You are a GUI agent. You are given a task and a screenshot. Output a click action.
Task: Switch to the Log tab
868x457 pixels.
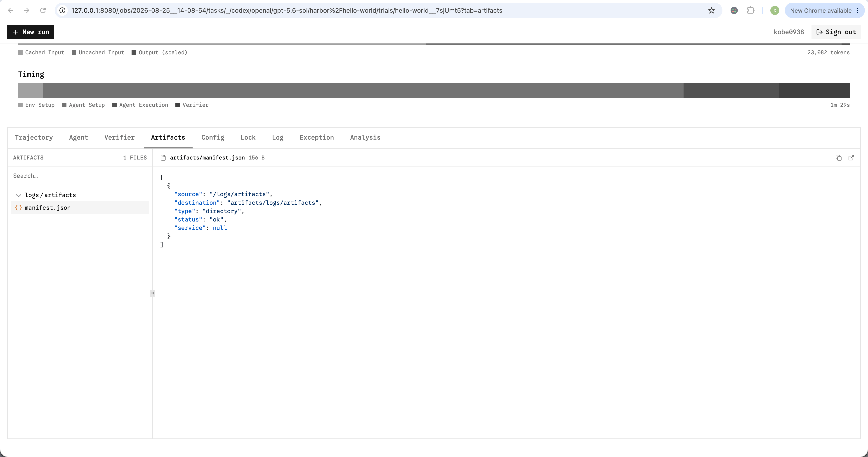(278, 137)
